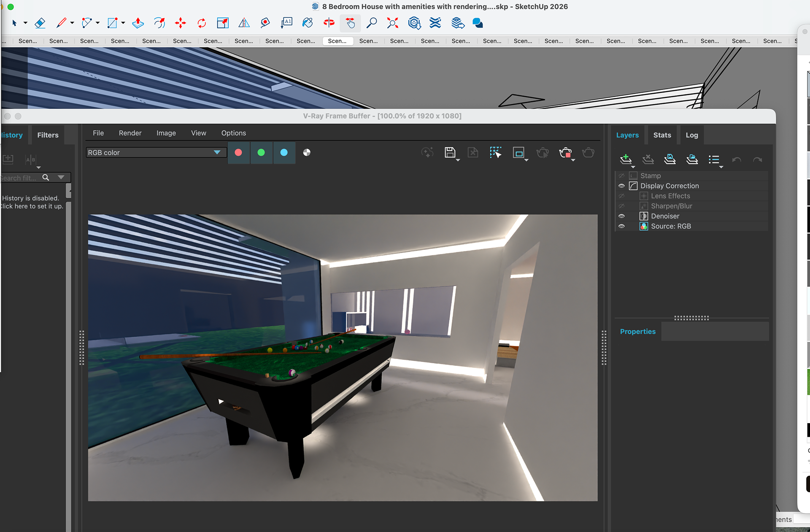The image size is (810, 532).
Task: Add a new layer in Layers panel
Action: click(x=626, y=159)
